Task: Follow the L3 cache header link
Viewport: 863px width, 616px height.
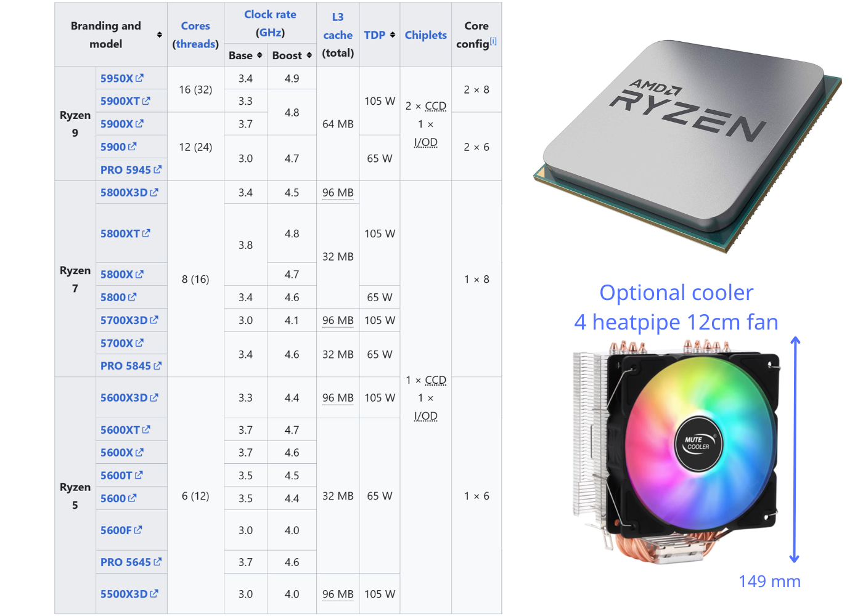Action: [338, 26]
